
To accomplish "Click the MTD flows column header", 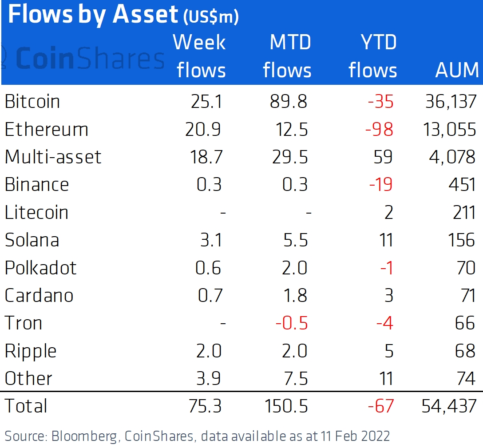I will (287, 56).
